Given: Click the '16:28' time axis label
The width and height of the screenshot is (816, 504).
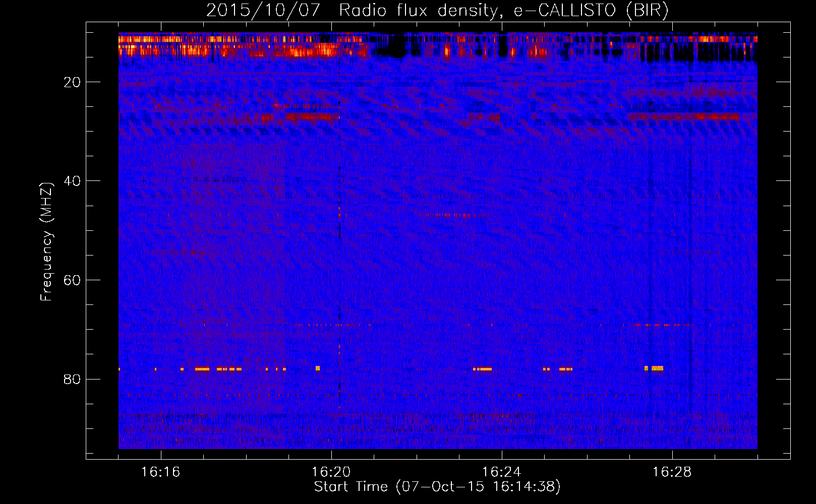Looking at the screenshot, I should tap(672, 472).
